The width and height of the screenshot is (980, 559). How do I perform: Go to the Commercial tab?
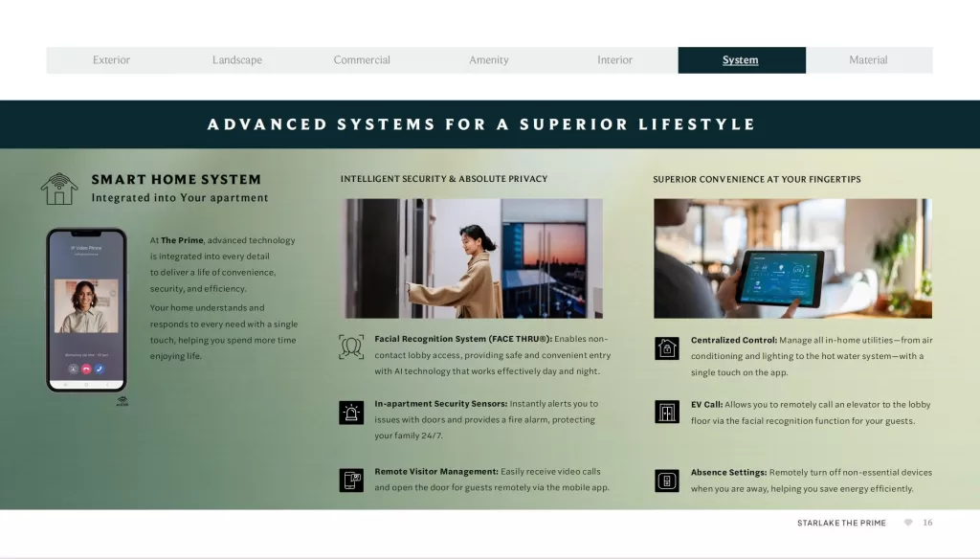coord(362,60)
